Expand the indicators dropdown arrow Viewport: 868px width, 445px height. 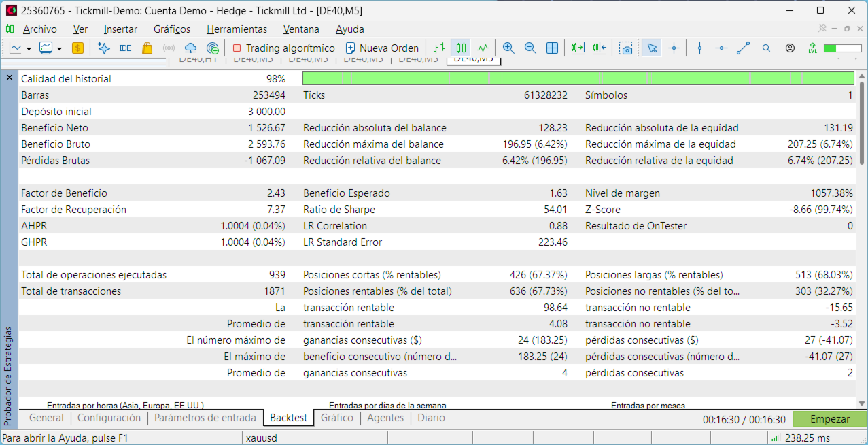[x=60, y=49]
